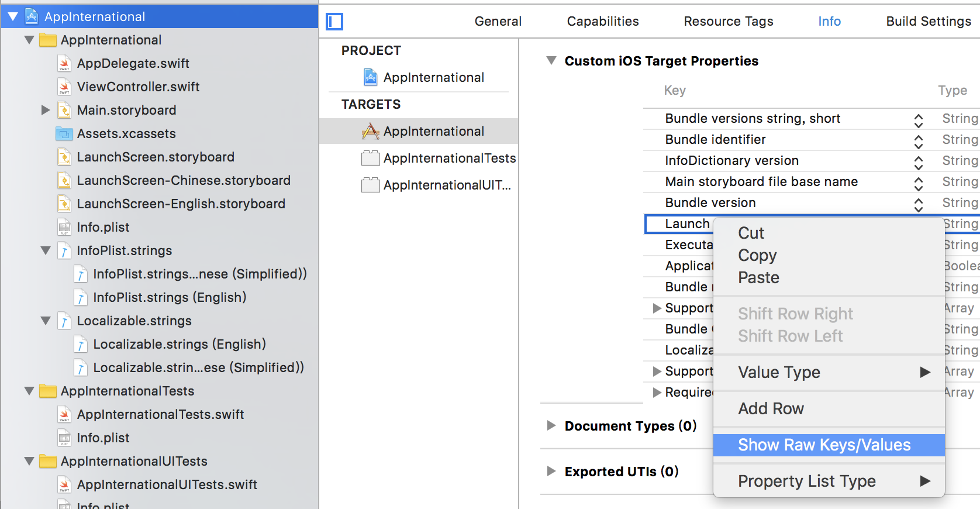Screen dimensions: 980x509
Task: Click the AppInternationalTests.swift file icon
Action: click(x=64, y=414)
